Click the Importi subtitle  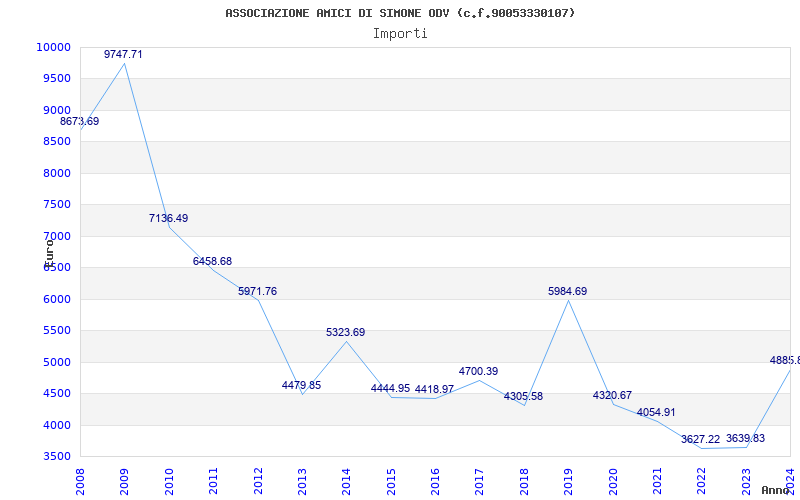point(400,34)
